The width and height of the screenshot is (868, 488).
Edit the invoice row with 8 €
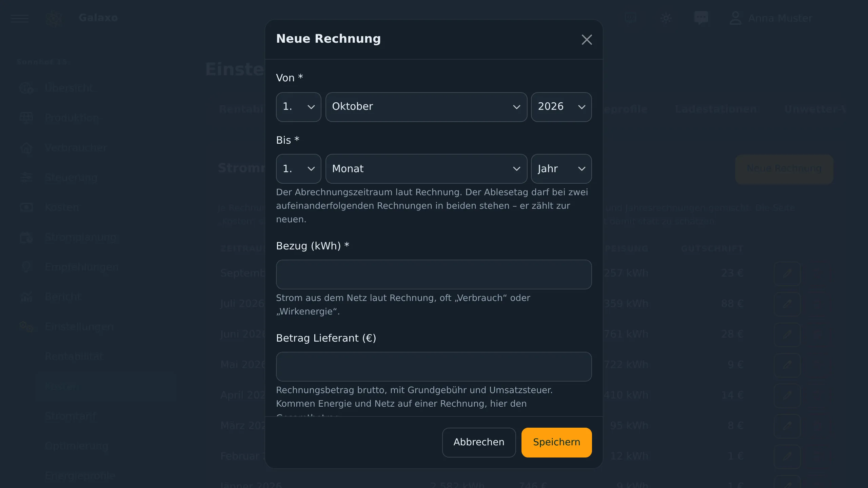(x=787, y=426)
